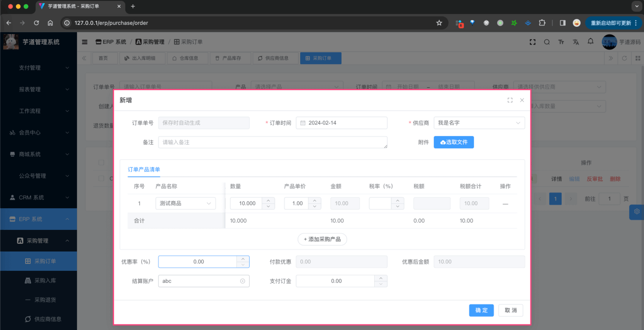Click the 添加采购产品 button
Screen dimensions: 644x330
pyautogui.click(x=322, y=239)
